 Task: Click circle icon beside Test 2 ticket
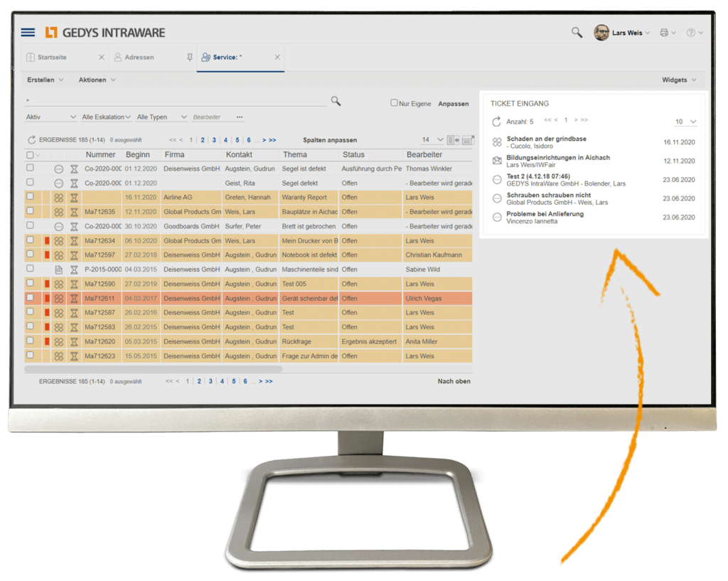pyautogui.click(x=497, y=180)
